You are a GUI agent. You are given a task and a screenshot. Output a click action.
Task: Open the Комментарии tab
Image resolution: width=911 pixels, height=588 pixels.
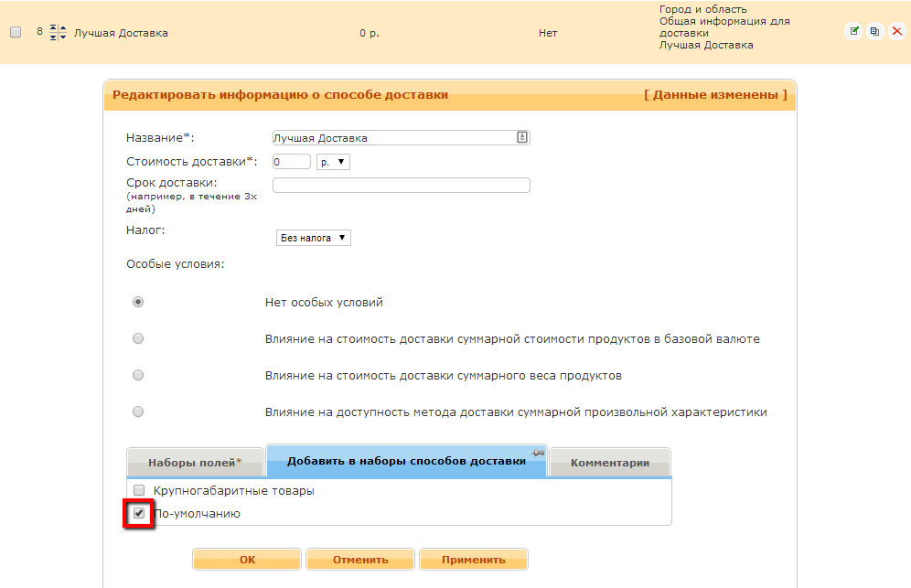(x=610, y=463)
